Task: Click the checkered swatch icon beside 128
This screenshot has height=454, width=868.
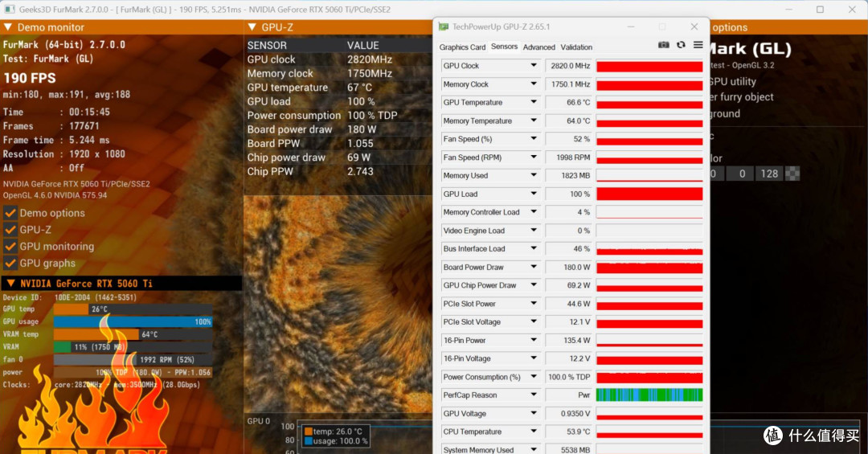Action: [792, 174]
